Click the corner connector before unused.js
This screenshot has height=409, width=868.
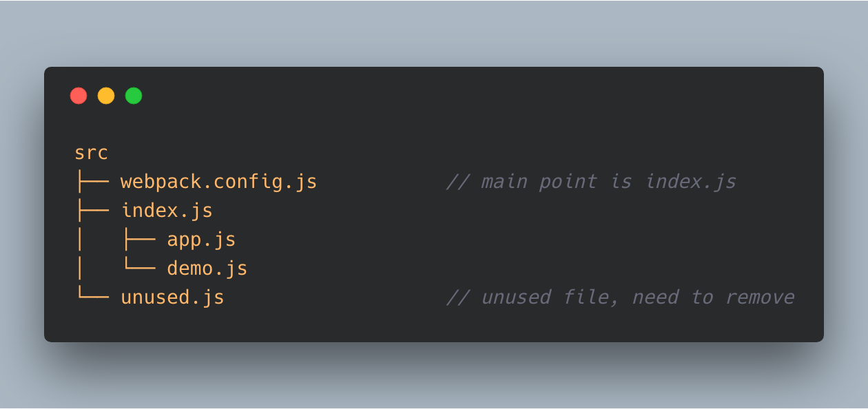92,297
